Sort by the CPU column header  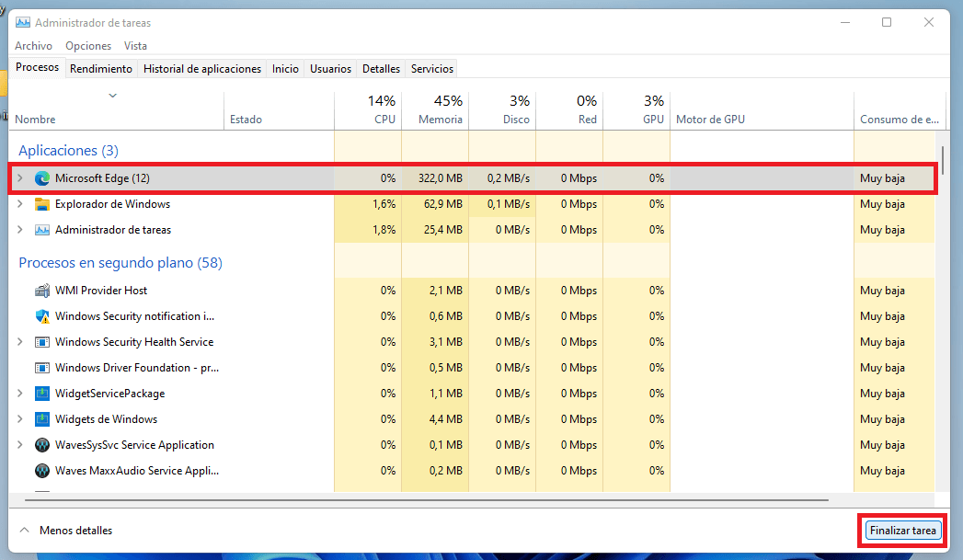[x=369, y=111]
